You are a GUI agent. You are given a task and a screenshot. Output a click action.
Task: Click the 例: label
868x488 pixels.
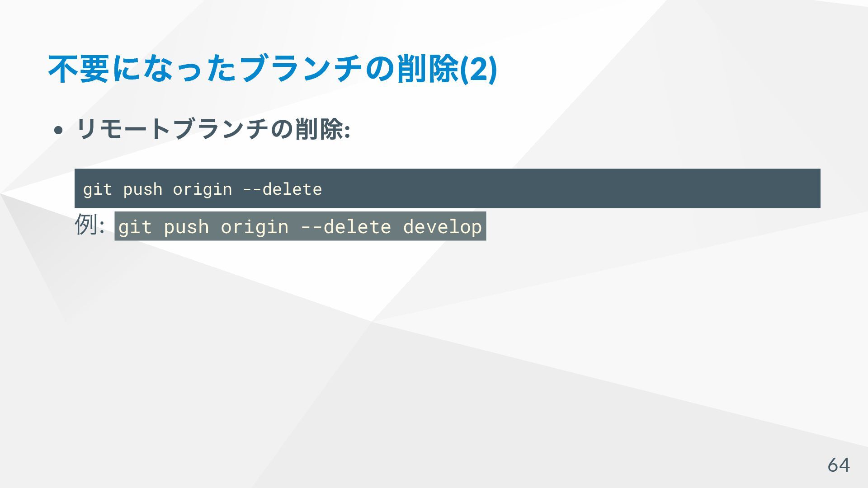(90, 225)
